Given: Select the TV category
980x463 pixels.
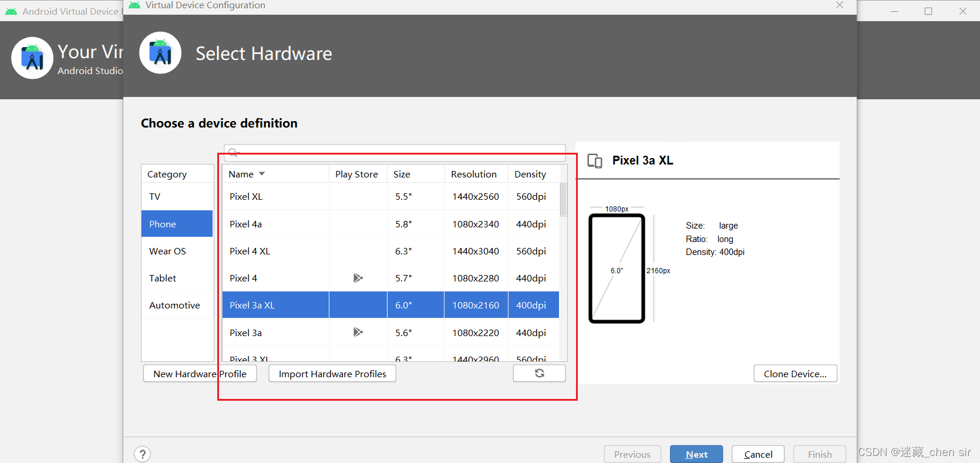Looking at the screenshot, I should (x=177, y=196).
